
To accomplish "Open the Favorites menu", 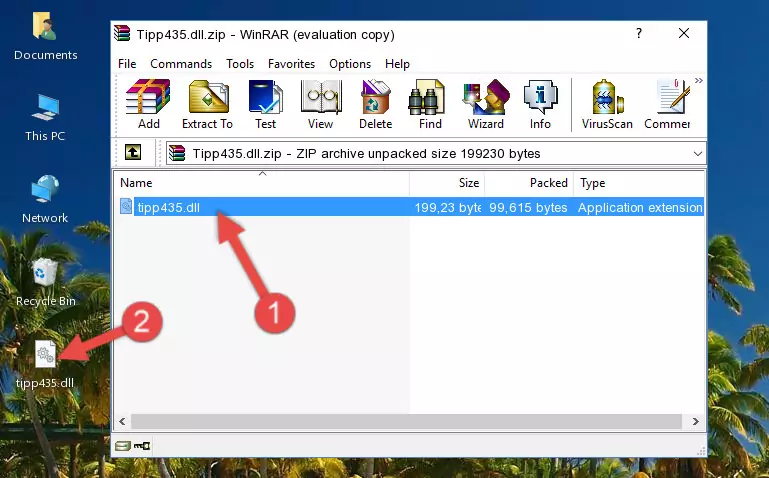I will (x=291, y=64).
